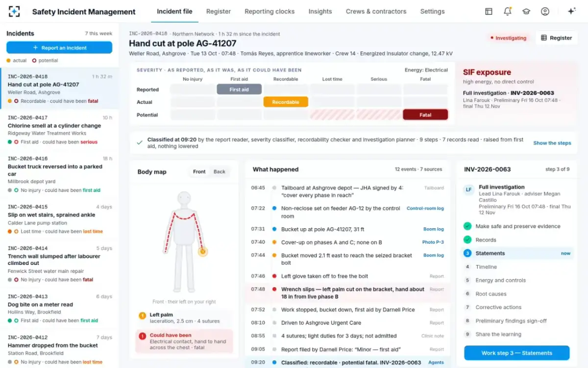Switch to the Register tab
The height and width of the screenshot is (368, 588).
click(219, 11)
